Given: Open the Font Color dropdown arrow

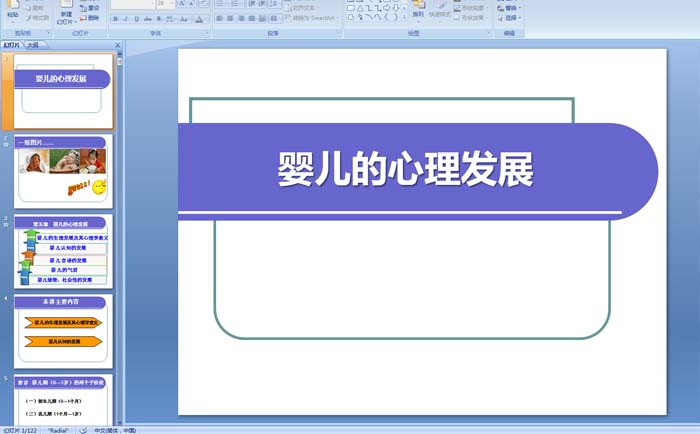Looking at the screenshot, I should [x=205, y=19].
